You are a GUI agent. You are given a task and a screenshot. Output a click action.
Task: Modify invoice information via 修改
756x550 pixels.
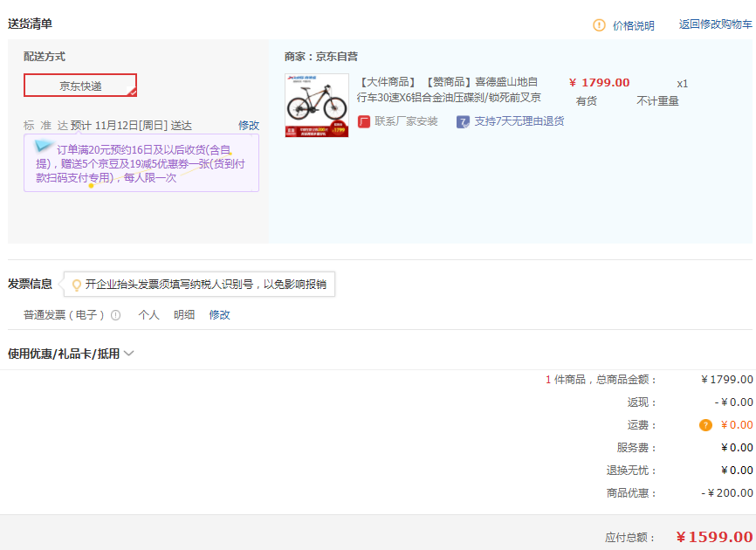(219, 315)
